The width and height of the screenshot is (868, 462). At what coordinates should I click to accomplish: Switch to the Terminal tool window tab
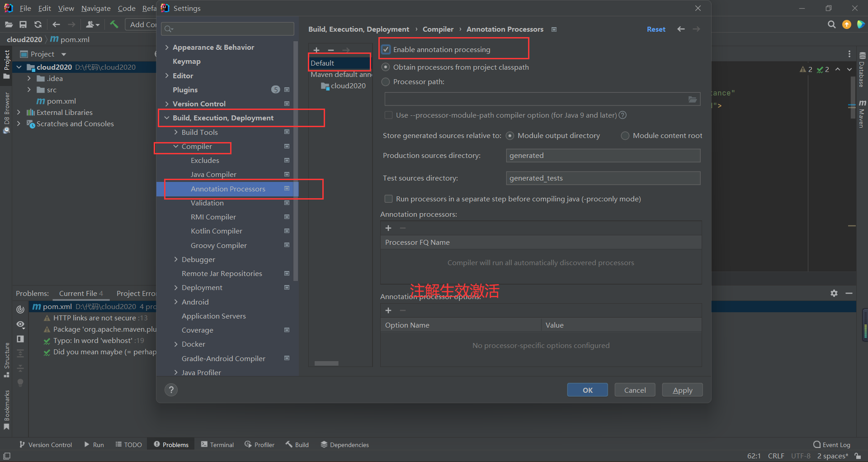217,445
